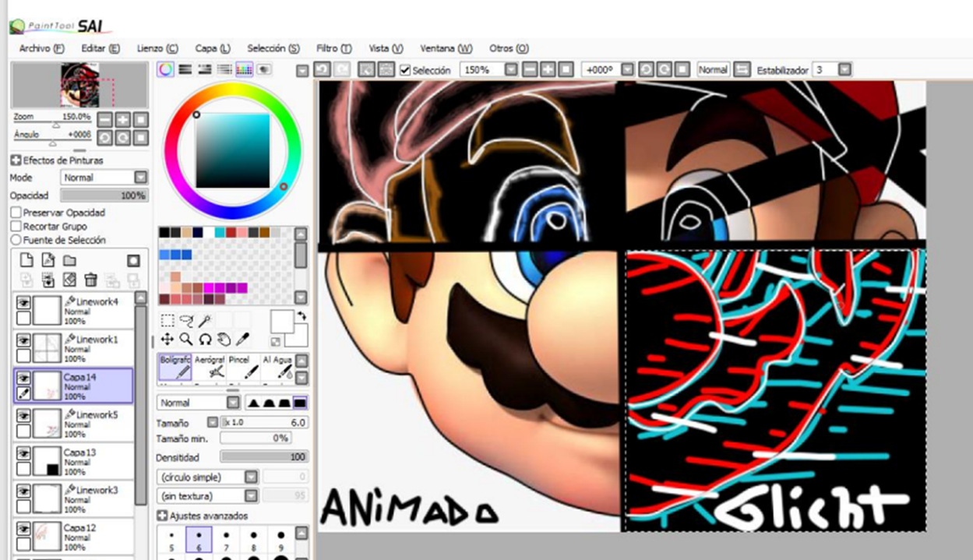This screenshot has width=973, height=560.
Task: Hide the Linework4 layer
Action: click(23, 302)
